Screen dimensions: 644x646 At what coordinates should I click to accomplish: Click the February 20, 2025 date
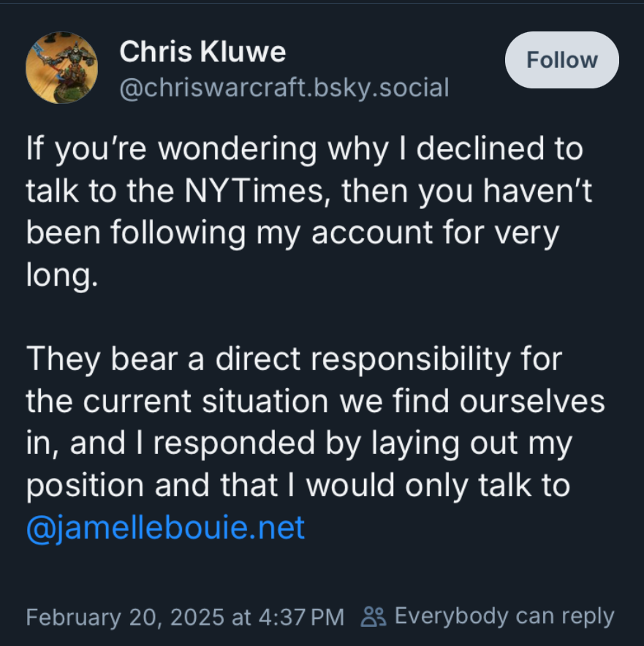(x=124, y=617)
